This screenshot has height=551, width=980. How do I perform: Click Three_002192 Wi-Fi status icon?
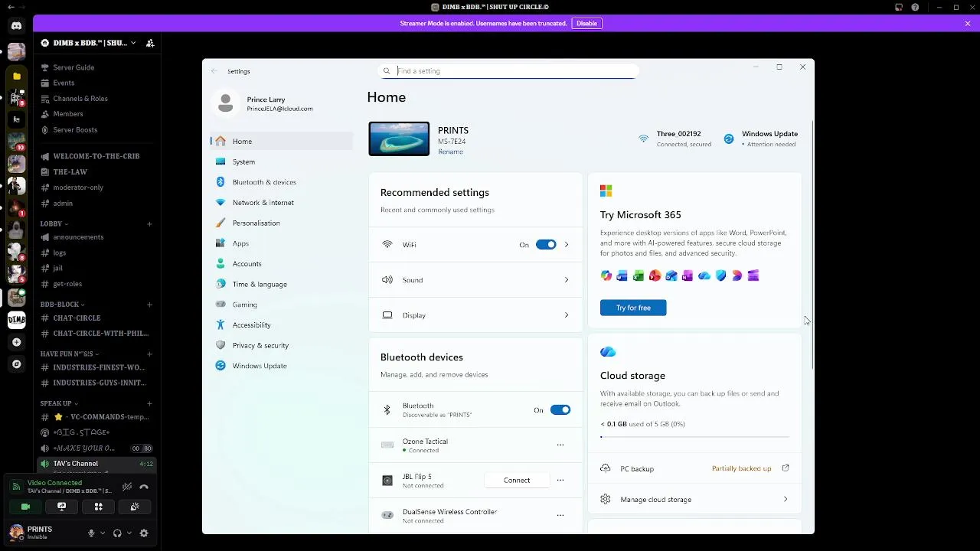(x=643, y=139)
